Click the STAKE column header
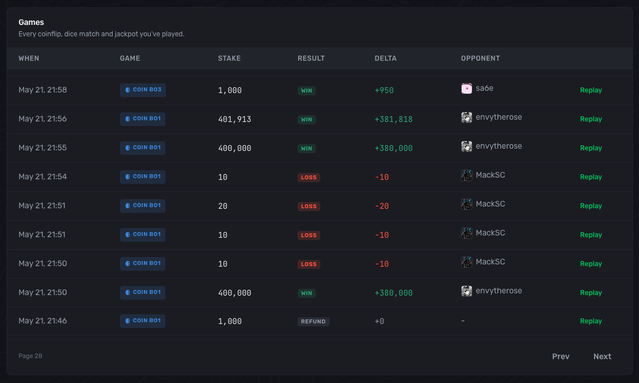639x383 pixels. pyautogui.click(x=229, y=58)
